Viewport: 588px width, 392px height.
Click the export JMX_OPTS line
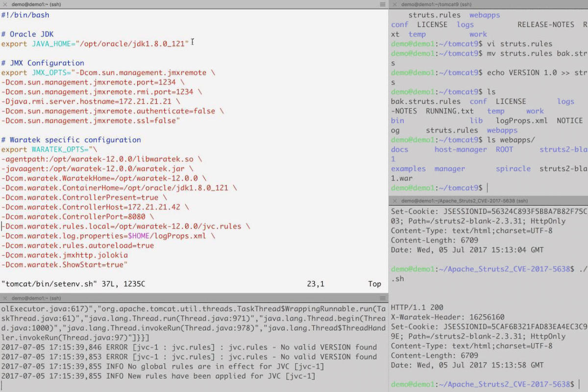point(108,72)
